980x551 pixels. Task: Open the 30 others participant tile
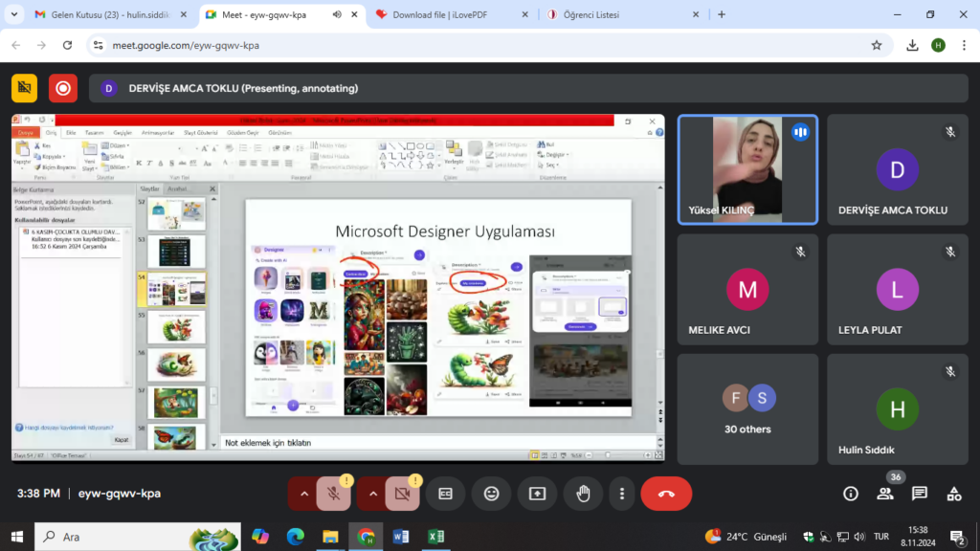coord(747,409)
